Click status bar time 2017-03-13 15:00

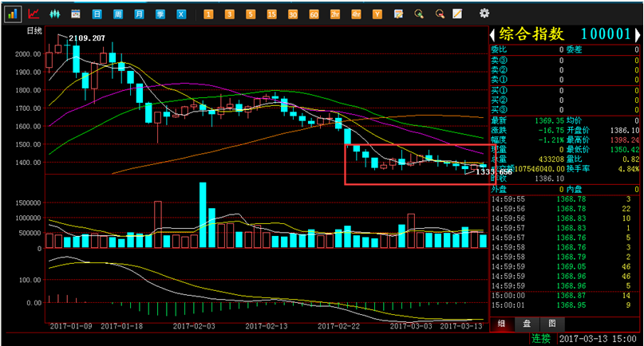pyautogui.click(x=598, y=339)
